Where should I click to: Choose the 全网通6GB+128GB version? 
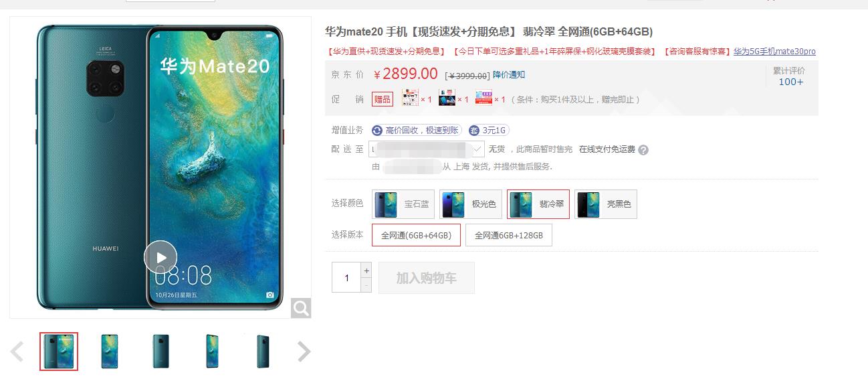509,236
